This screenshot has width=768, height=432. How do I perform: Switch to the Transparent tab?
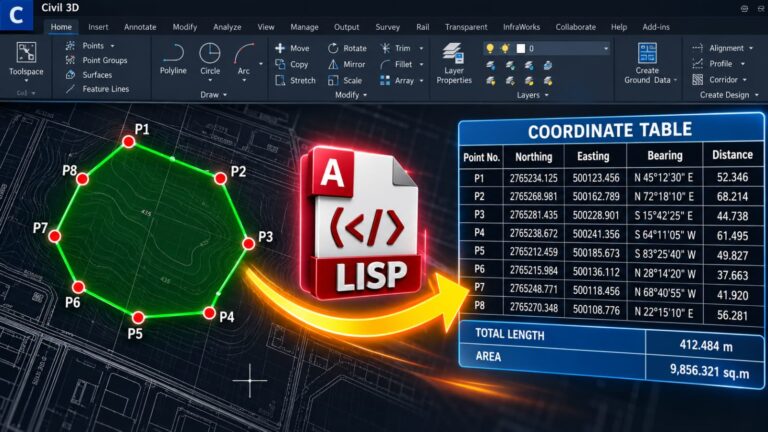(x=466, y=27)
